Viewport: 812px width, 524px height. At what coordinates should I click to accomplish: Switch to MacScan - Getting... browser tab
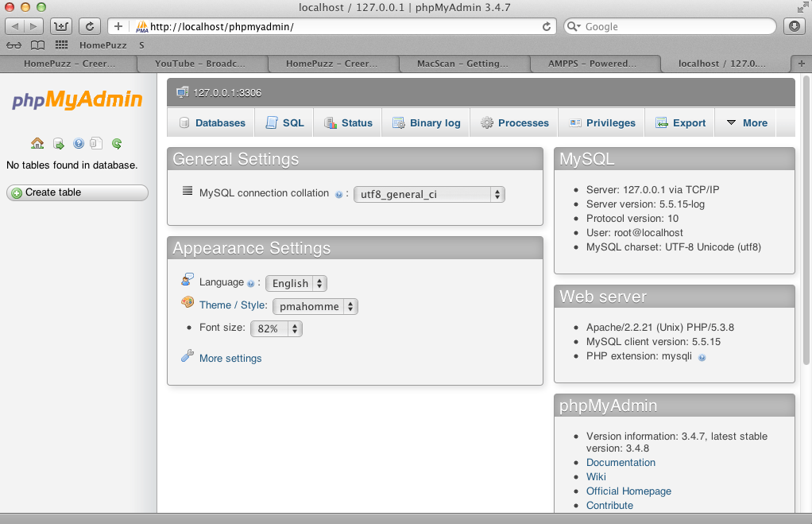(x=464, y=64)
